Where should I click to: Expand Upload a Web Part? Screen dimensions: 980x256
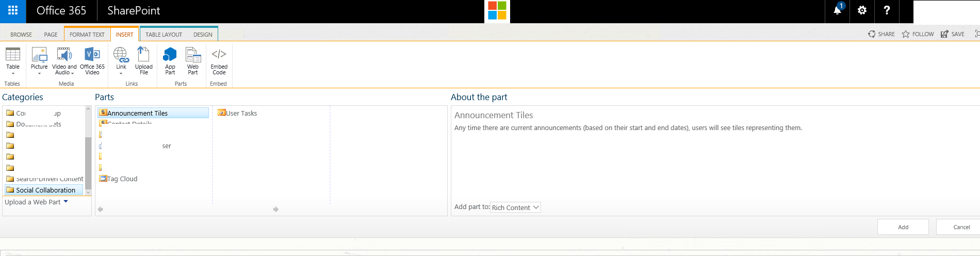36,202
